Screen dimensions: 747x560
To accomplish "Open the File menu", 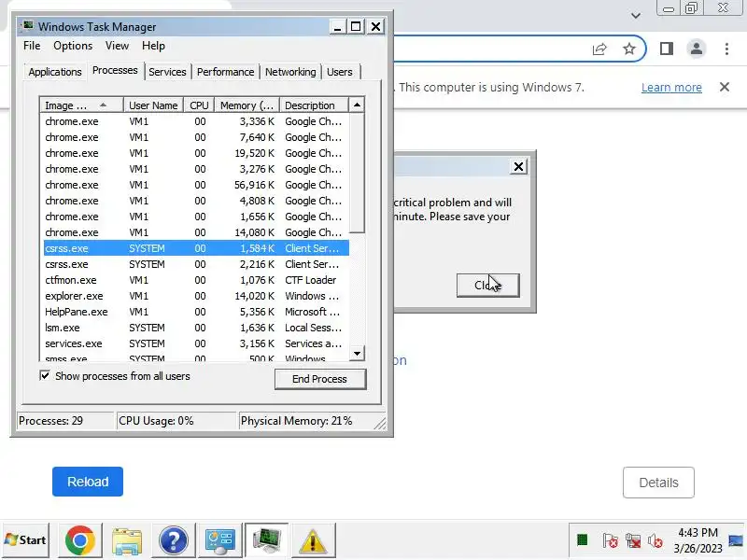I will [x=32, y=46].
